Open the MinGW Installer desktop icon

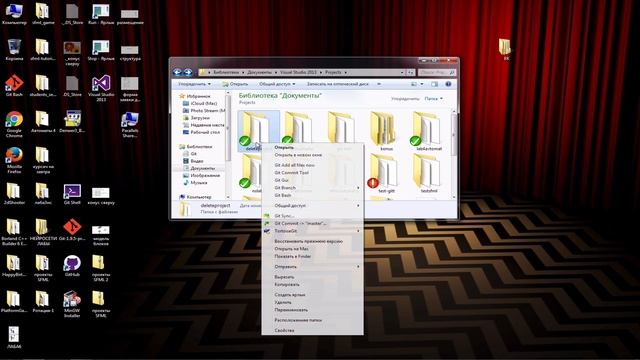72,304
